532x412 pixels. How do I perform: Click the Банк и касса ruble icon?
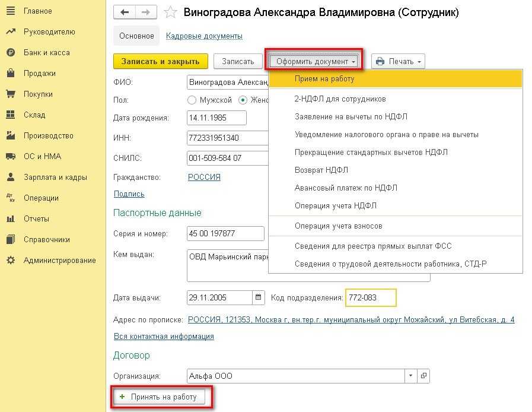pos(11,52)
